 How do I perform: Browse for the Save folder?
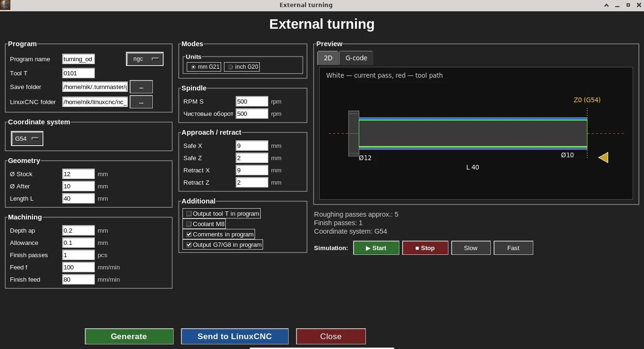[141, 87]
